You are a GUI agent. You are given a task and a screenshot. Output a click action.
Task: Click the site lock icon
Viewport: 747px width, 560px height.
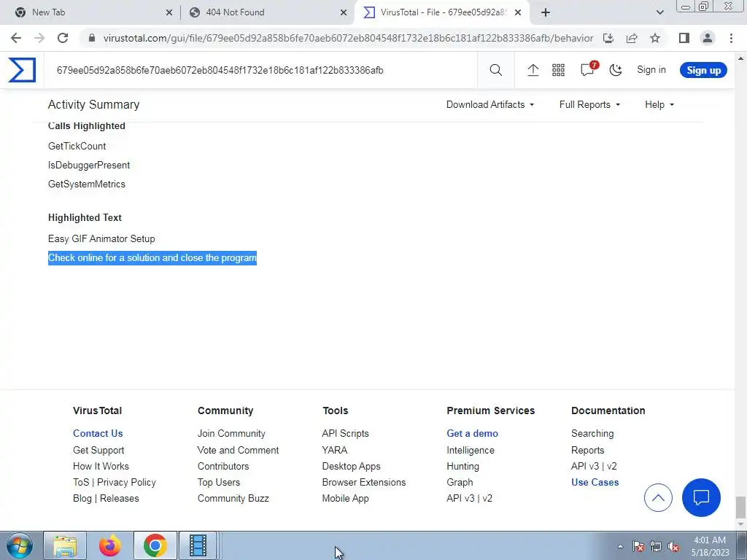tap(92, 38)
